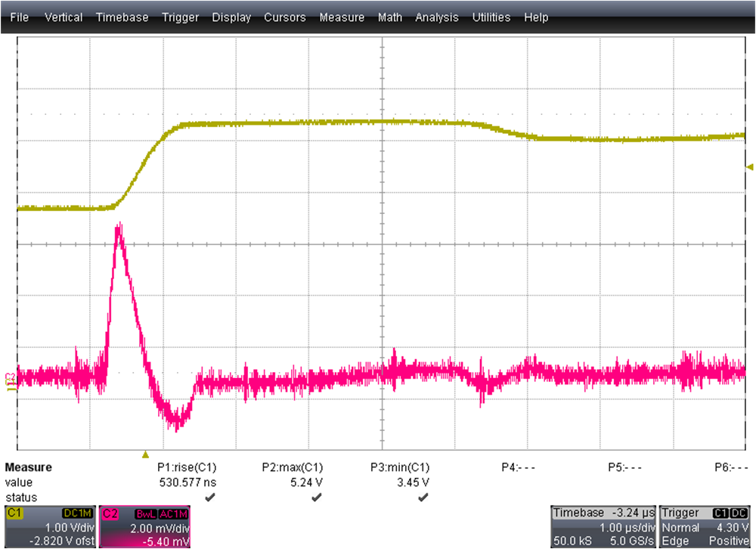
Task: Open the Cursors menu
Action: tap(285, 17)
